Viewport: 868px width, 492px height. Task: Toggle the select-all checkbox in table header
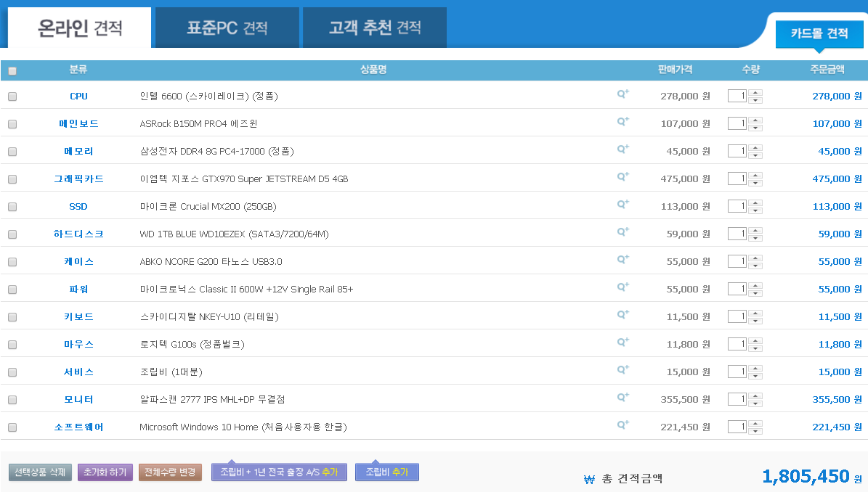[12, 71]
